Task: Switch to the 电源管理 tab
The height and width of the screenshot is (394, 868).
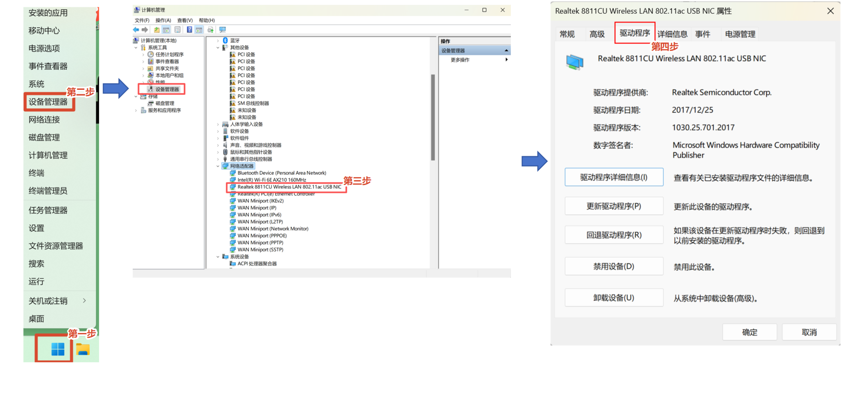Action: coord(740,34)
